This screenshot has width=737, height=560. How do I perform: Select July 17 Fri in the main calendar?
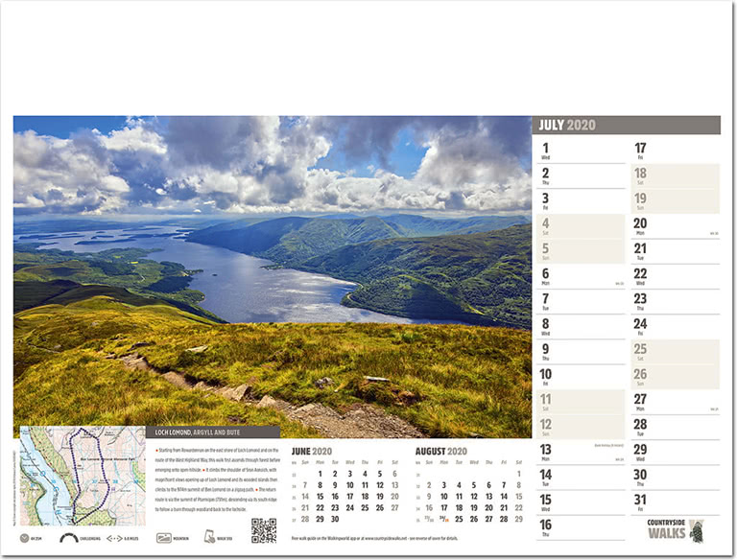coord(675,152)
